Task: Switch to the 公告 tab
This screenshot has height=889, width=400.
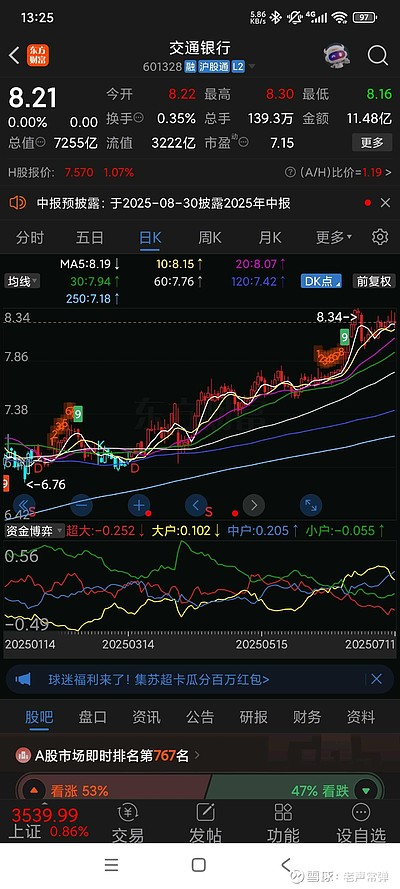Action: [x=200, y=717]
